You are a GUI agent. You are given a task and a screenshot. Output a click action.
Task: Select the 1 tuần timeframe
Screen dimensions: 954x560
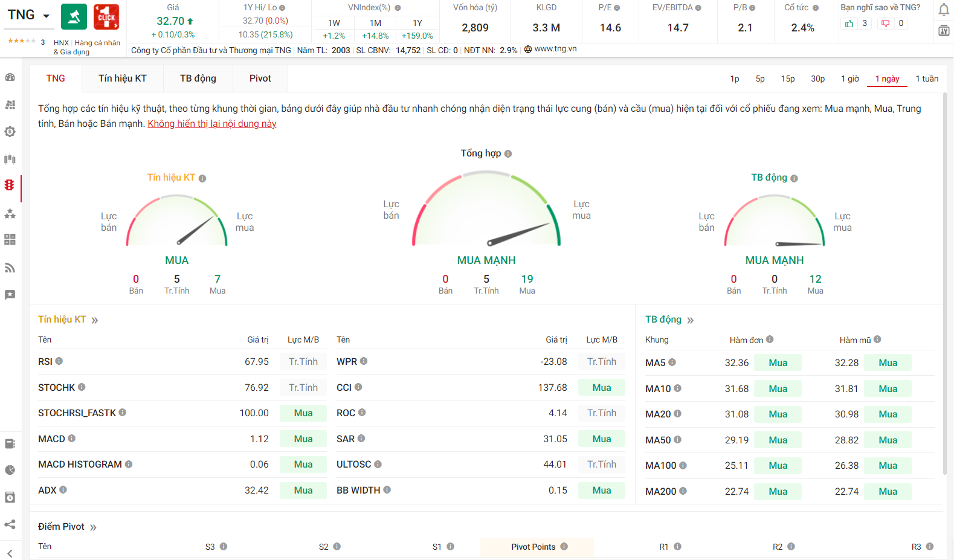tap(927, 79)
